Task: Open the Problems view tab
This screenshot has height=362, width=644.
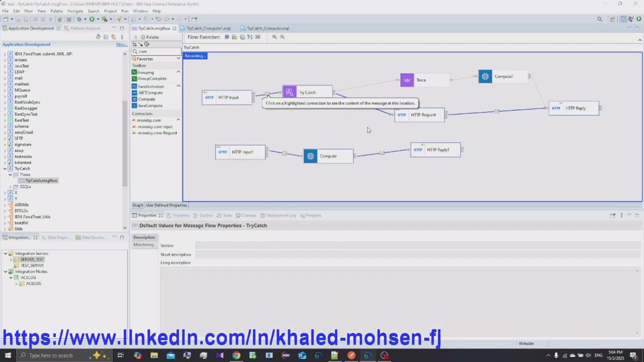Action: point(178,215)
